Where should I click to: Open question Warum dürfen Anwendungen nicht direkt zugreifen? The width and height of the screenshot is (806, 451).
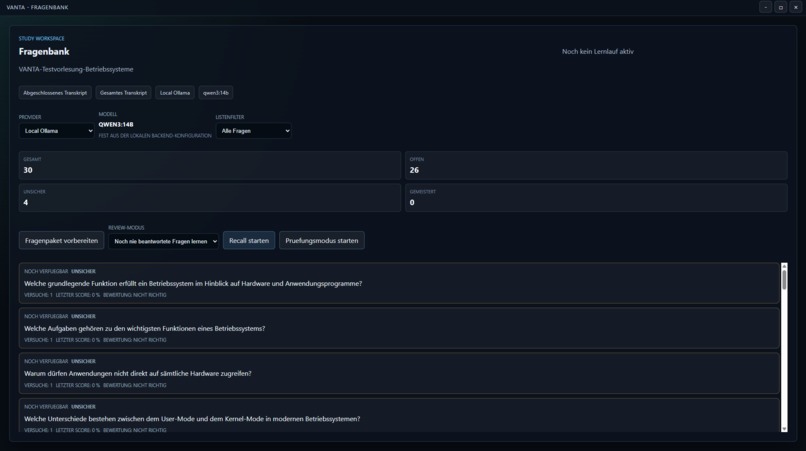point(399,373)
